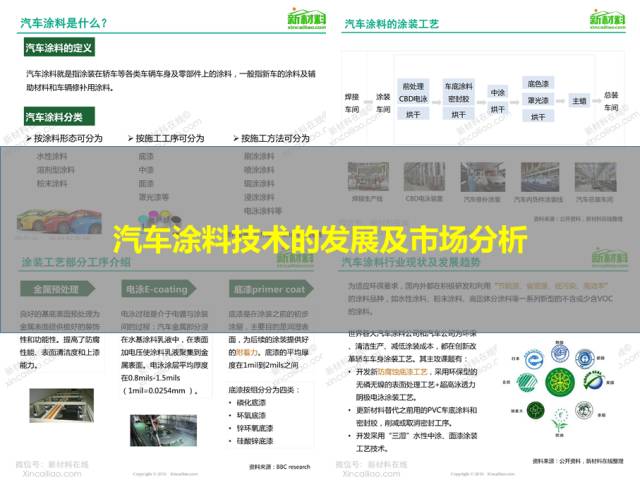Click list item 刷涂涂料

[259, 156]
